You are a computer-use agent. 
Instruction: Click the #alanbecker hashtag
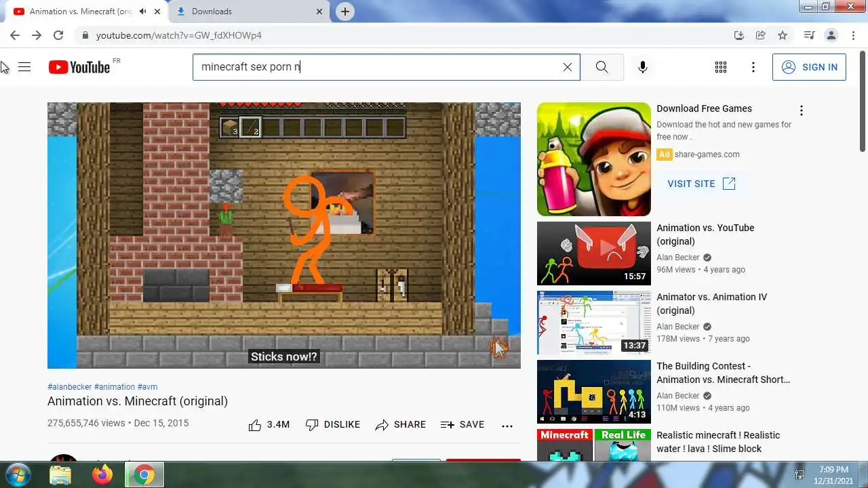click(69, 387)
